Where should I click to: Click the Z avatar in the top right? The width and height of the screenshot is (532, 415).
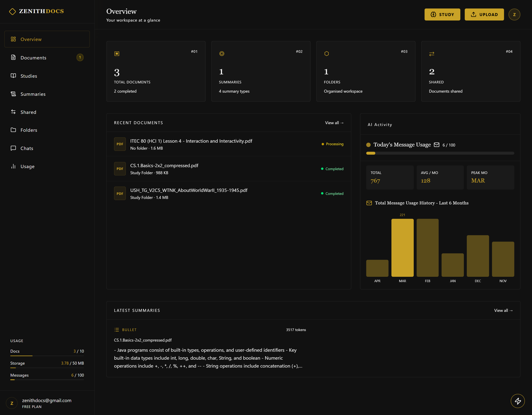[514, 14]
